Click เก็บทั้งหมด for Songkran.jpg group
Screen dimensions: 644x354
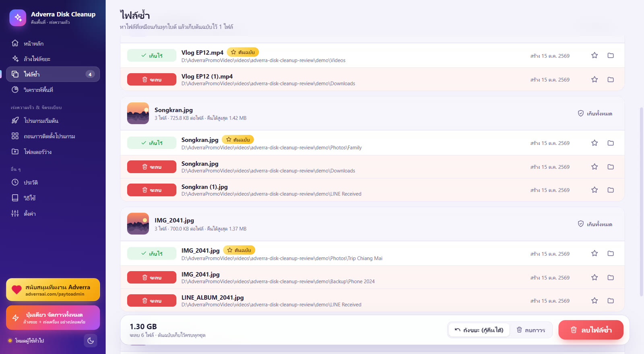click(x=595, y=114)
